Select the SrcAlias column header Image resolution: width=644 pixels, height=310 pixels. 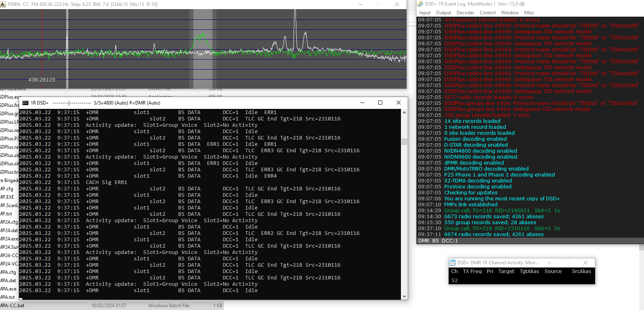coord(582,271)
